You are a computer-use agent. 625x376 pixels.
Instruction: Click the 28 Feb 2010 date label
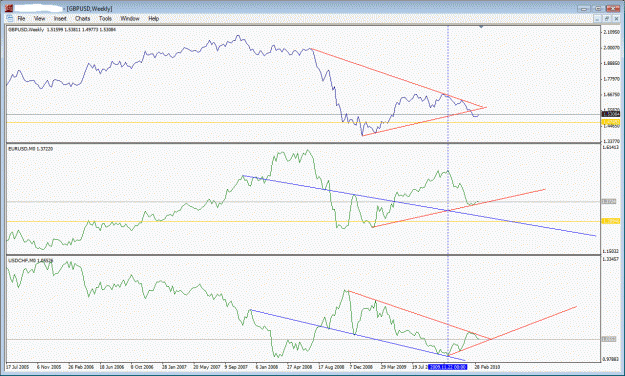(x=487, y=367)
